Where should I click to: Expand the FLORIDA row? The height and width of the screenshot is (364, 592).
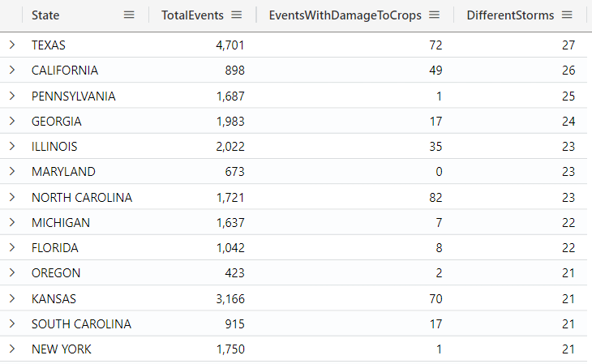pyautogui.click(x=12, y=248)
